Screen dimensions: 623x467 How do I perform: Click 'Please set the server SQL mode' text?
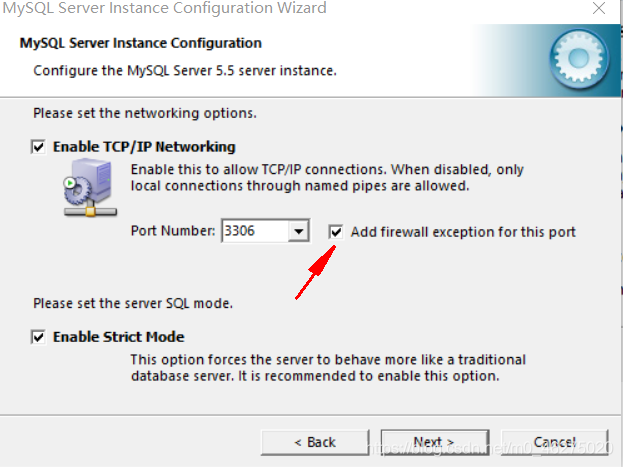(140, 303)
